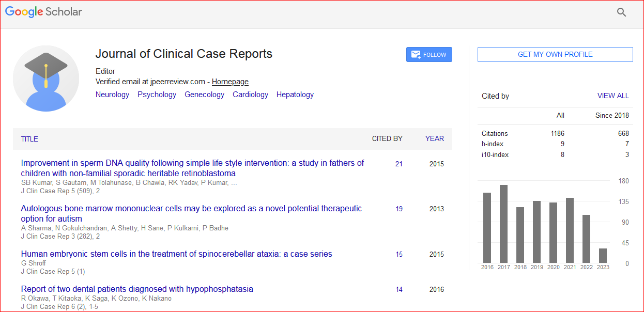644x312 pixels.
Task: Select the Neurology interest tag
Action: [112, 95]
